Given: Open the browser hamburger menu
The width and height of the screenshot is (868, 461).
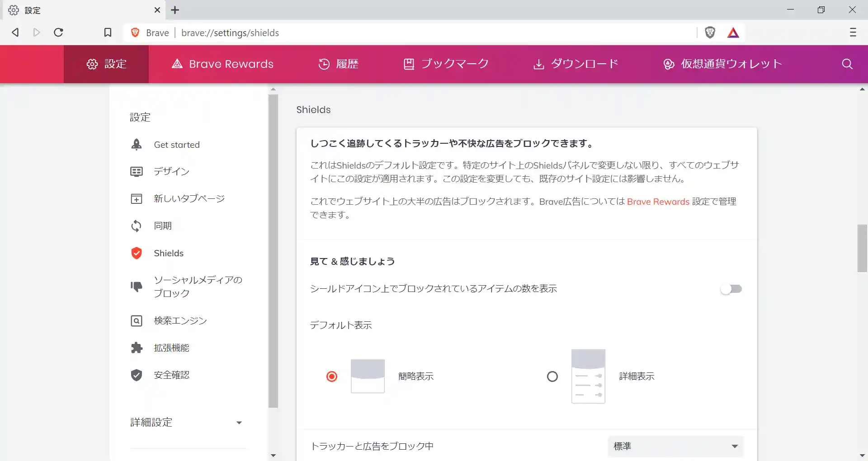Looking at the screenshot, I should [854, 33].
